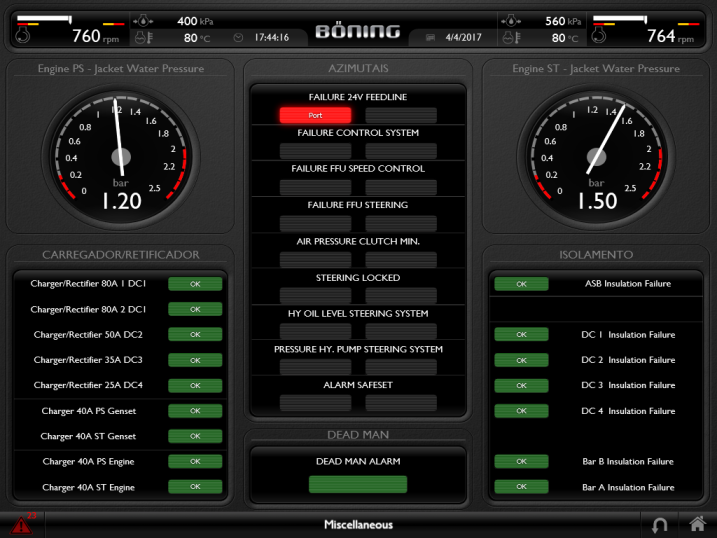This screenshot has width=717, height=538.
Task: Click the alarm count 23 badge
Action: [x=32, y=516]
